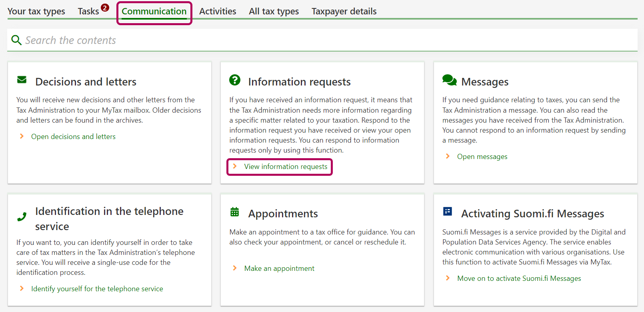Open View information requests link

click(286, 167)
